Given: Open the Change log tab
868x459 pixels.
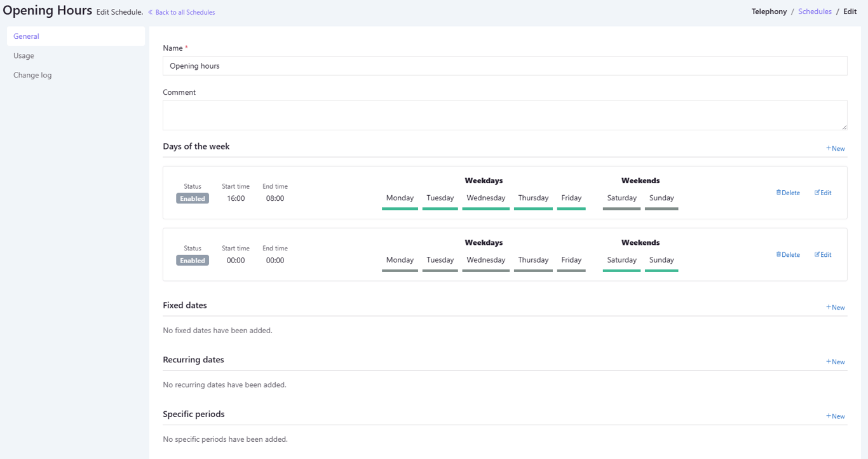Looking at the screenshot, I should click(x=32, y=75).
